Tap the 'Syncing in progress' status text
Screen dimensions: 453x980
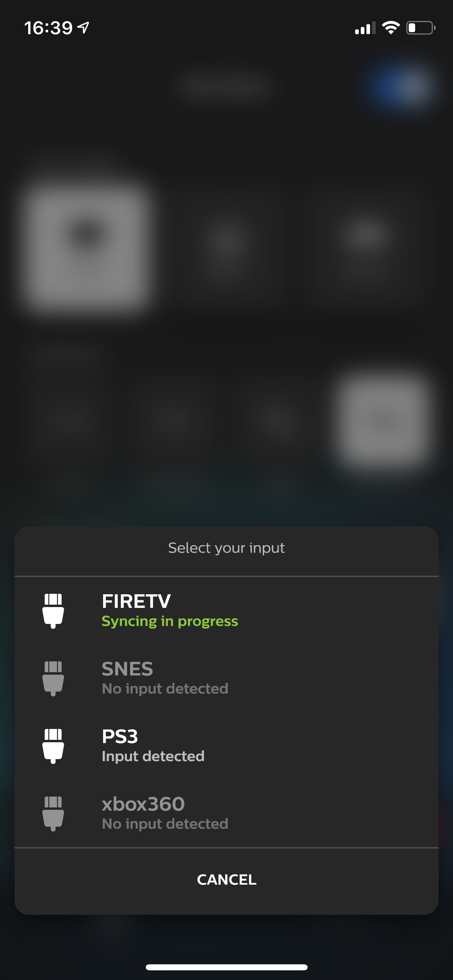click(170, 622)
